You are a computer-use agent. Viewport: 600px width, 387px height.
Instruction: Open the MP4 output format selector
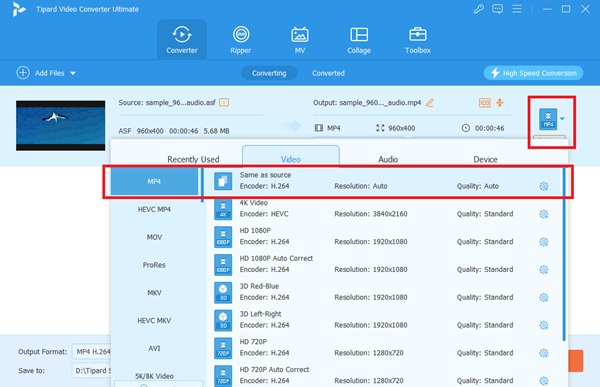[x=551, y=119]
